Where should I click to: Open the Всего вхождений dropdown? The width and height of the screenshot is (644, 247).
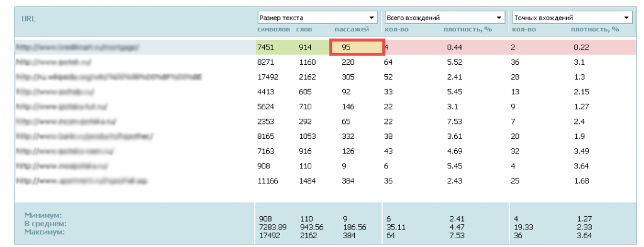click(445, 18)
